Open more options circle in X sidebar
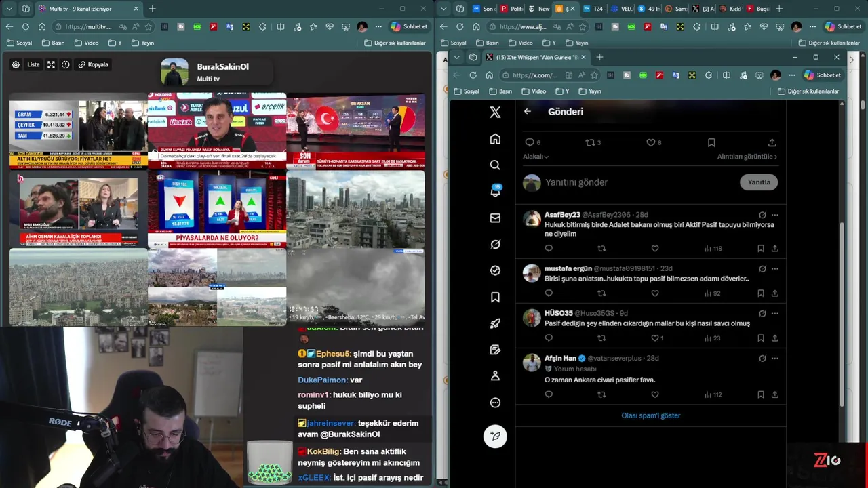Screen dimensions: 868x488 (x=495, y=403)
